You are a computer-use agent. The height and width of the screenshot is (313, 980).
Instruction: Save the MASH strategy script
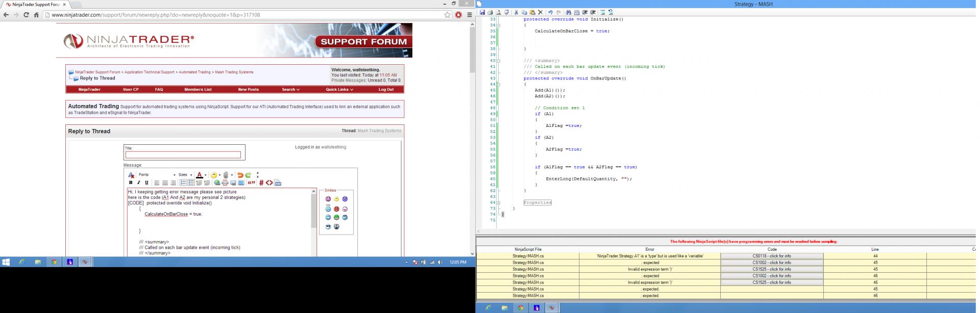point(482,12)
